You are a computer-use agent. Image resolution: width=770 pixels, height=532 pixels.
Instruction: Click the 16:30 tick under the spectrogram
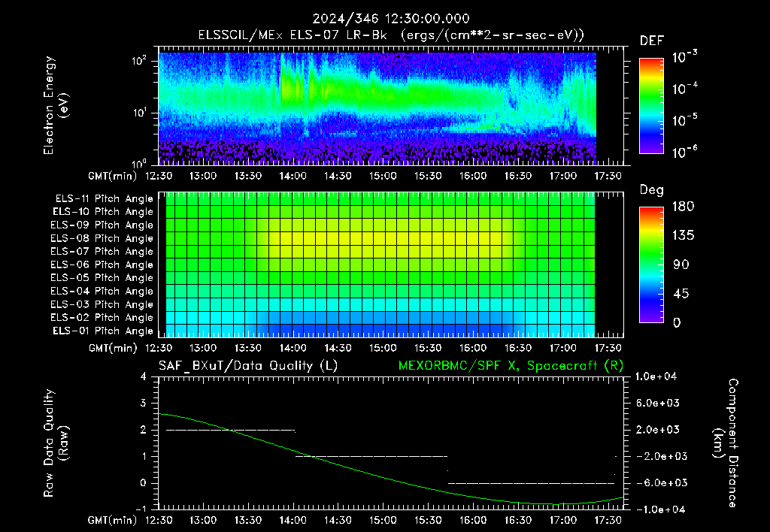517,176
